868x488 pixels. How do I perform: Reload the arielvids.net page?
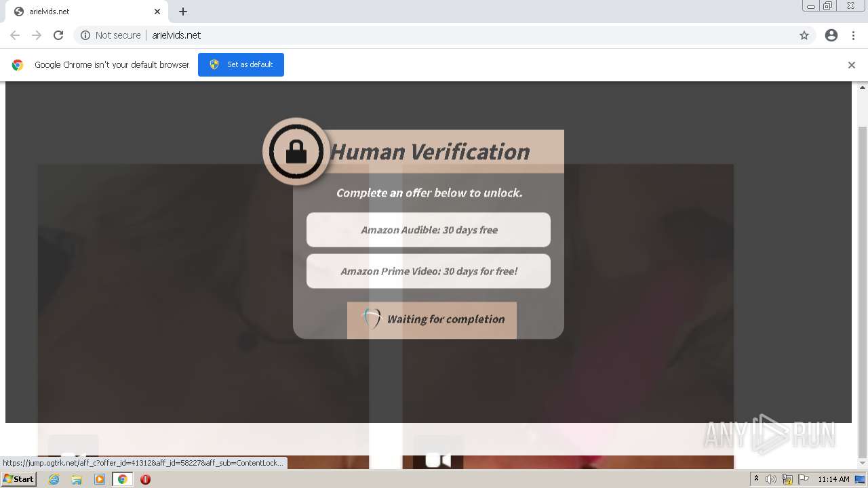[58, 35]
